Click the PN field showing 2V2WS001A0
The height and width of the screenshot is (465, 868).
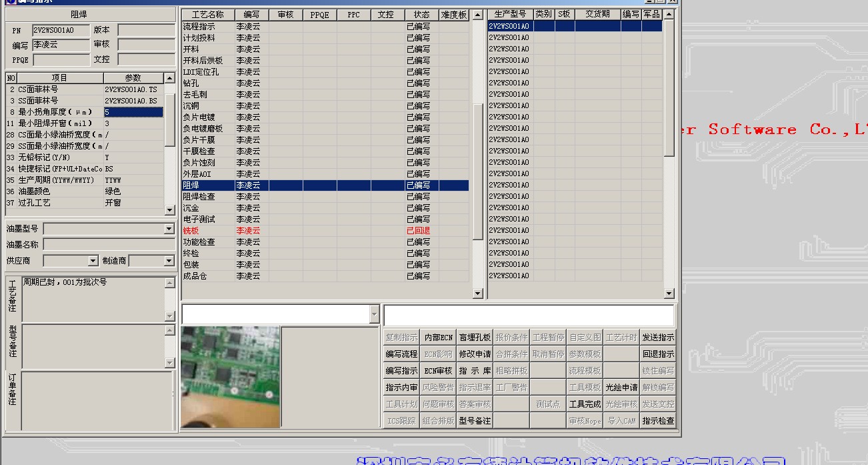point(61,30)
